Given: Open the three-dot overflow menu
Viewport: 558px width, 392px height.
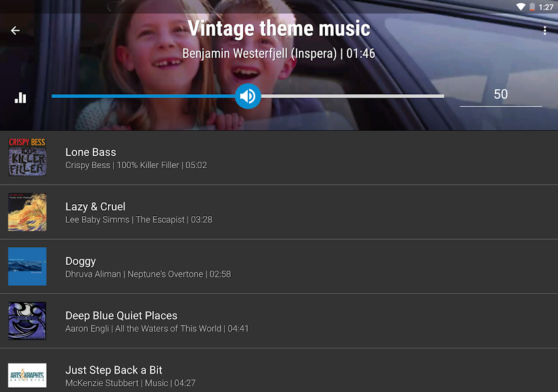Looking at the screenshot, I should click(x=545, y=30).
